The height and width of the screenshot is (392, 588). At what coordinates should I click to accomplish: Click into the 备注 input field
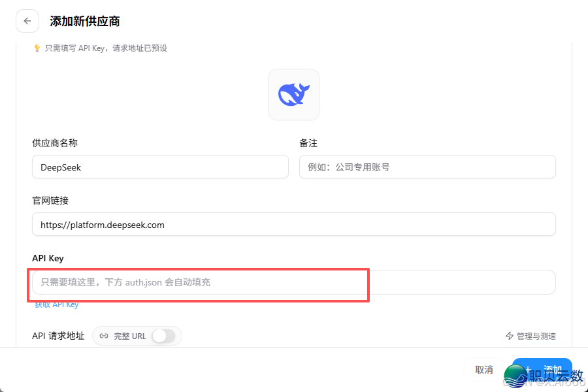pyautogui.click(x=427, y=167)
